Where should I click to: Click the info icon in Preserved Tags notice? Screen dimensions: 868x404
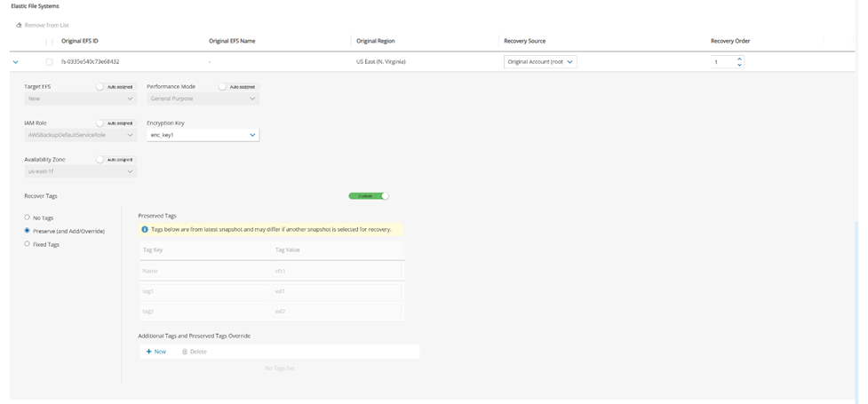pos(145,229)
